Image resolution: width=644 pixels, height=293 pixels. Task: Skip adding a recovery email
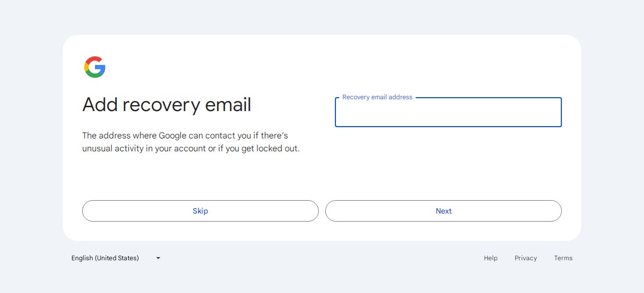(200, 211)
